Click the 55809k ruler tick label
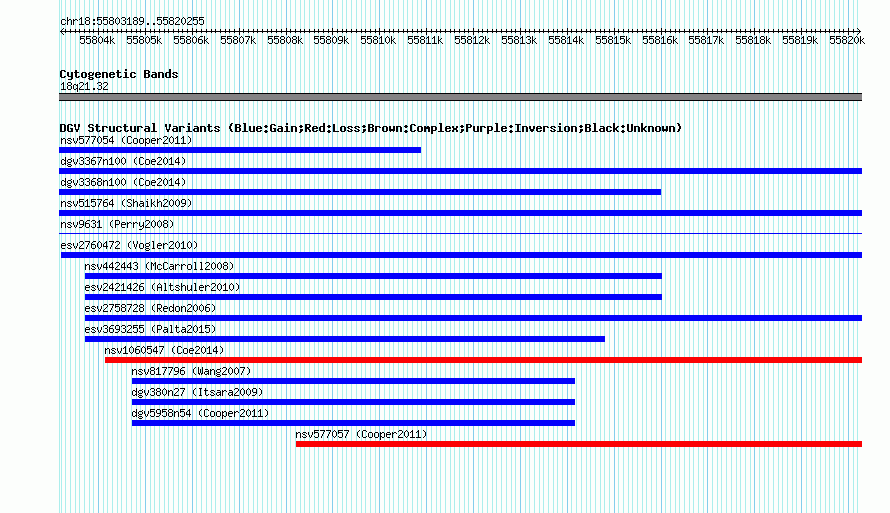 (x=331, y=40)
